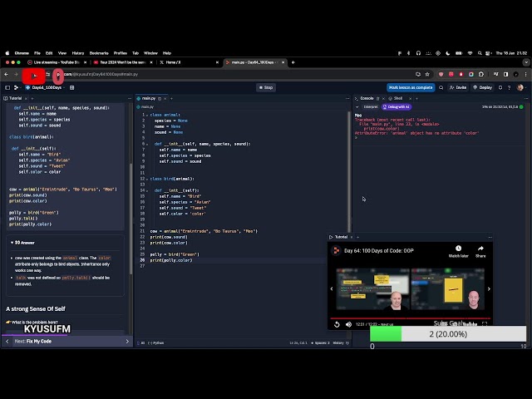
Task: Open the notifications bell icon
Action: 500,87
